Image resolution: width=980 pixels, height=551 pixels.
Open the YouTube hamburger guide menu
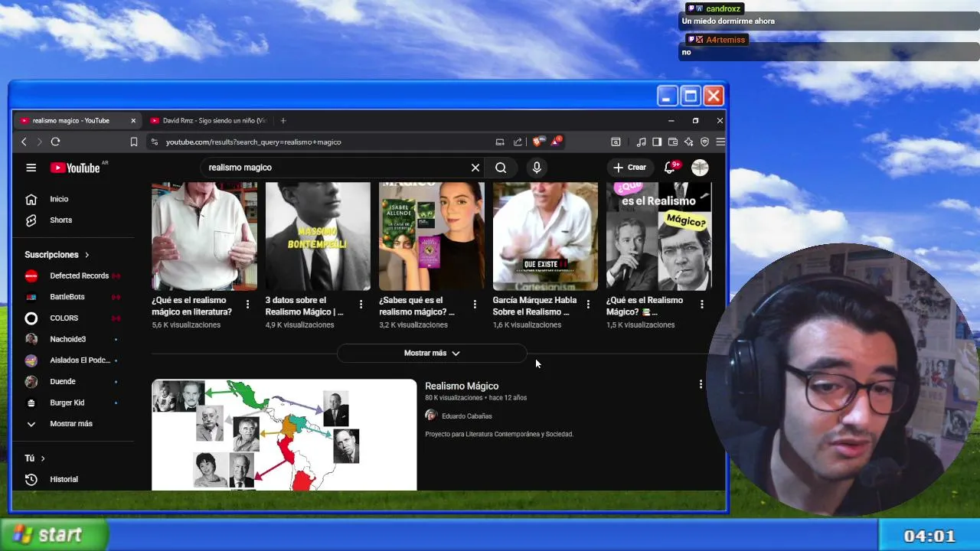click(x=31, y=168)
